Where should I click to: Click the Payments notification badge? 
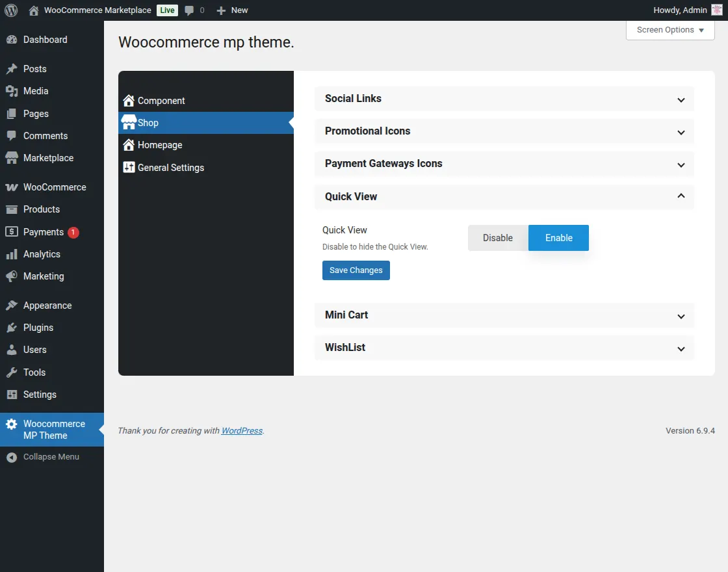pos(73,232)
